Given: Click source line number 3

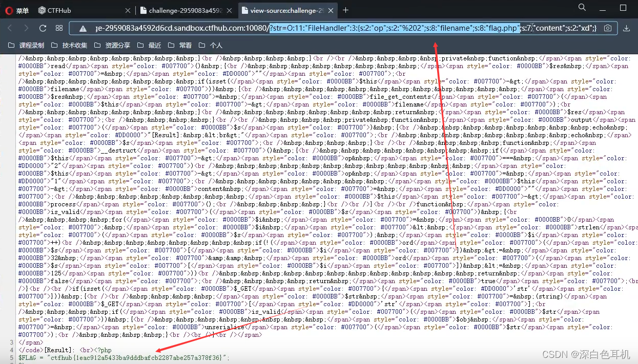Looking at the screenshot, I should point(12,342).
